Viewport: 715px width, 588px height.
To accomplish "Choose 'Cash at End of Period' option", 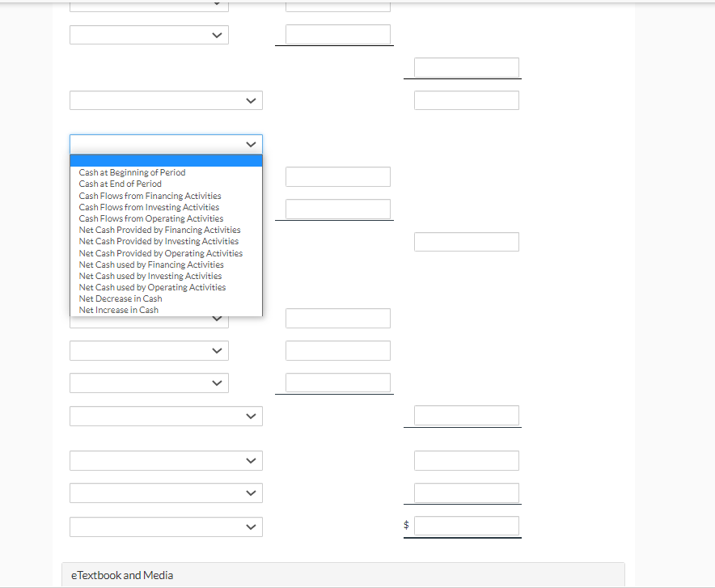I will 166,184.
